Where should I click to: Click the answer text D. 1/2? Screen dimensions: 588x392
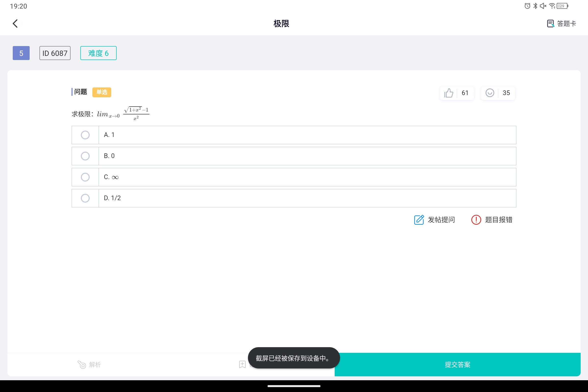[x=112, y=198]
